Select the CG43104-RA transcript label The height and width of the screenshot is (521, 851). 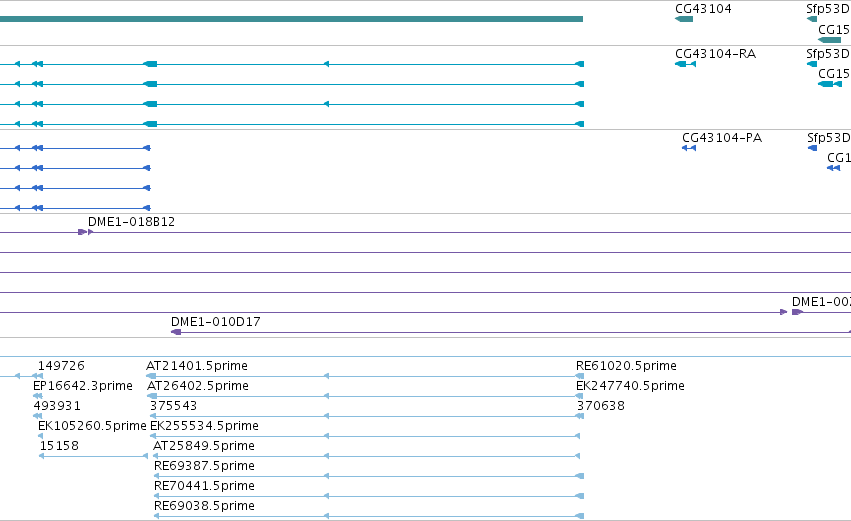[x=715, y=54]
